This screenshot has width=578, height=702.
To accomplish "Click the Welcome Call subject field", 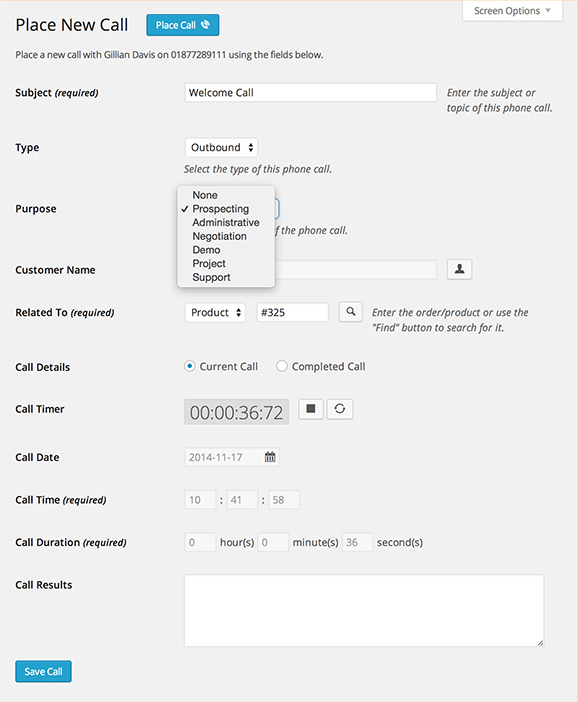I will (x=310, y=93).
